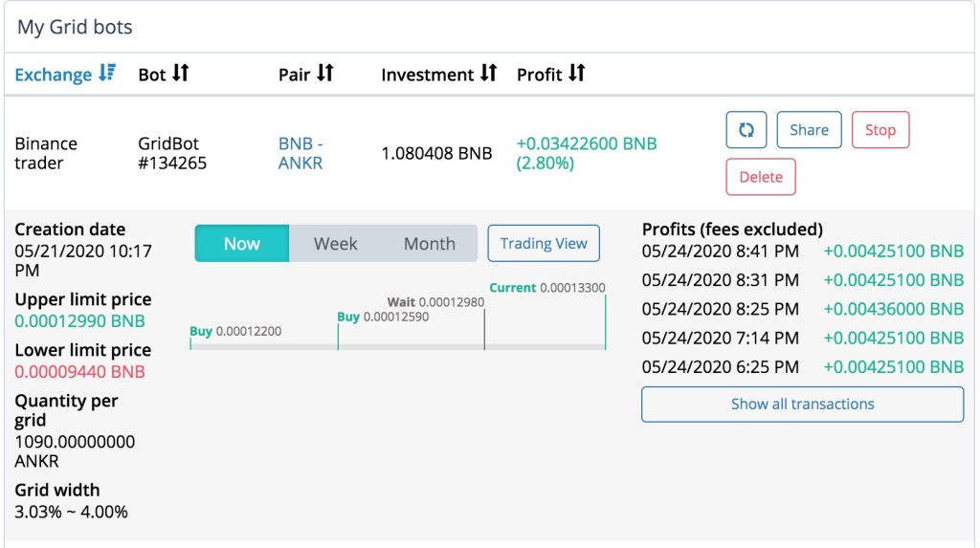The image size is (980, 548).
Task: Click the Wait 0.00012980 grid marker
Action: (x=435, y=302)
